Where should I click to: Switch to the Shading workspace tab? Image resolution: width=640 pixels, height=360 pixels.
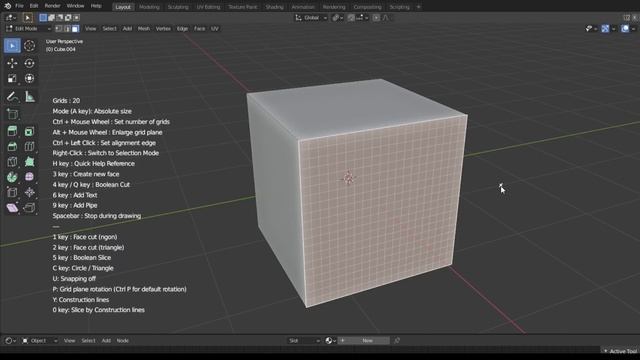tap(274, 7)
